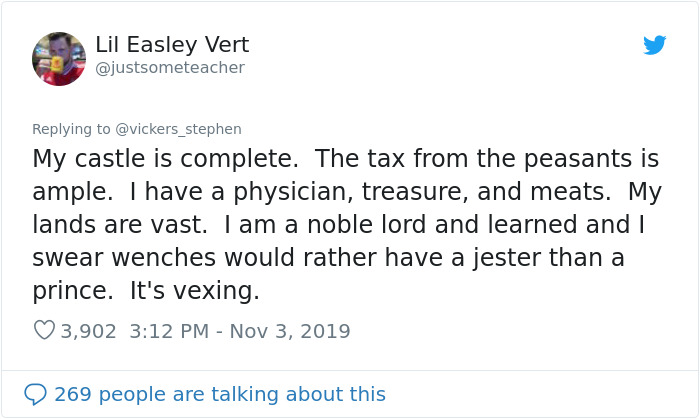
Task: Open "269 people are talking about this"
Action: (219, 394)
